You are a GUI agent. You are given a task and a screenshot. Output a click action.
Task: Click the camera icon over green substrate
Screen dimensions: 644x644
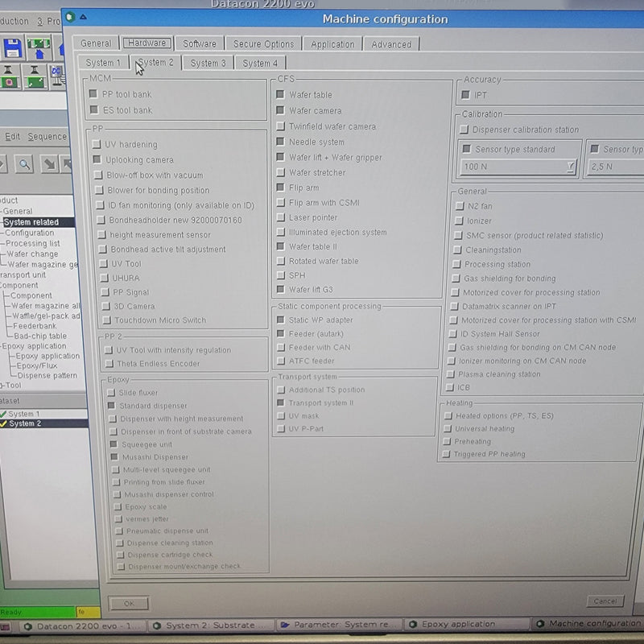(35, 76)
